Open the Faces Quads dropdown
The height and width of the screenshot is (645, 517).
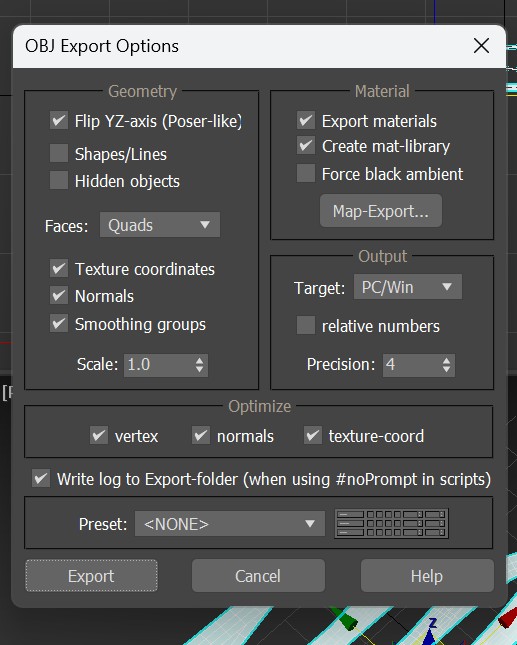click(160, 225)
